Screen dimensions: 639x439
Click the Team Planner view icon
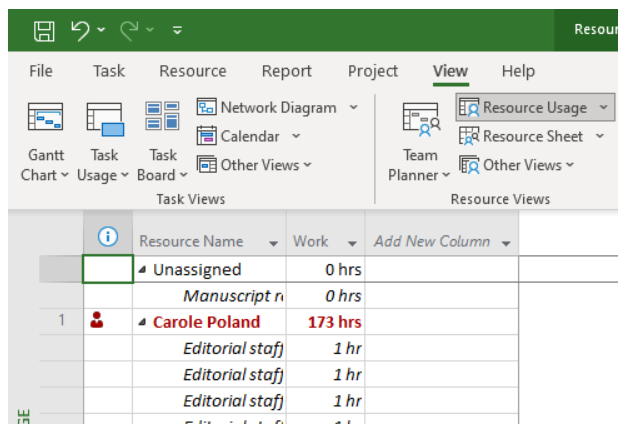point(421,119)
